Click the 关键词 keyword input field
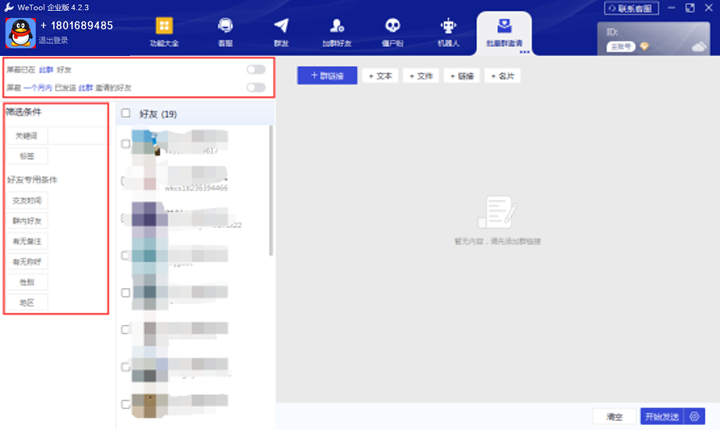Image resolution: width=720 pixels, height=433 pixels. [x=76, y=134]
